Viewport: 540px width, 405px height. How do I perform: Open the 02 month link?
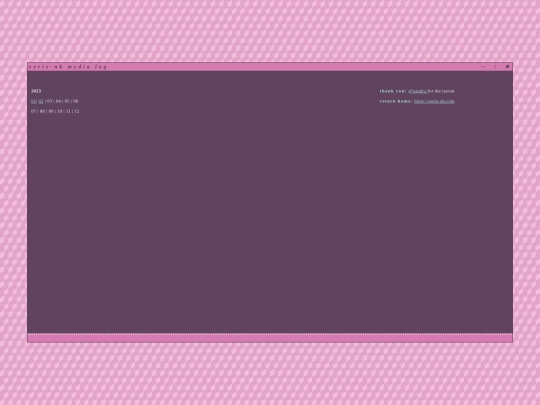point(41,101)
